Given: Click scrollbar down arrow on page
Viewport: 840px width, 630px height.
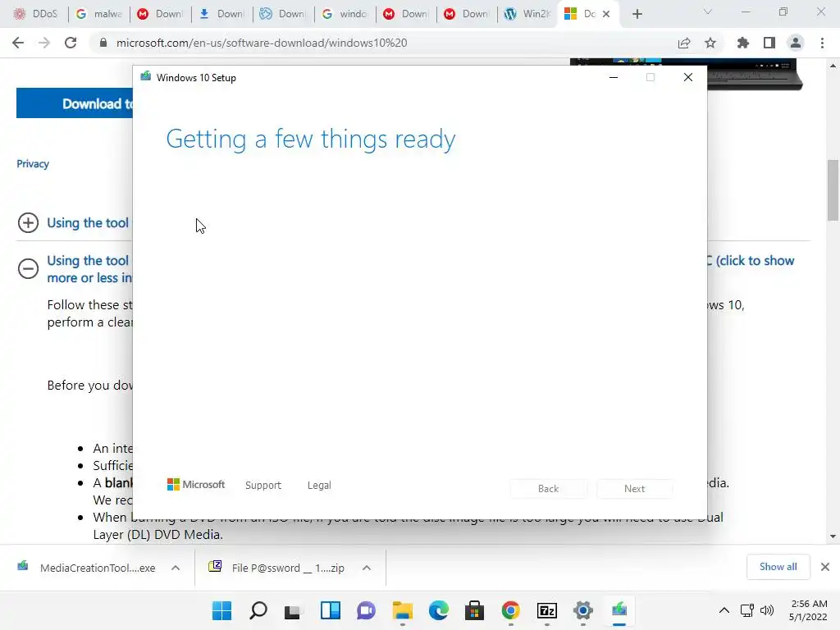Looking at the screenshot, I should [x=833, y=536].
